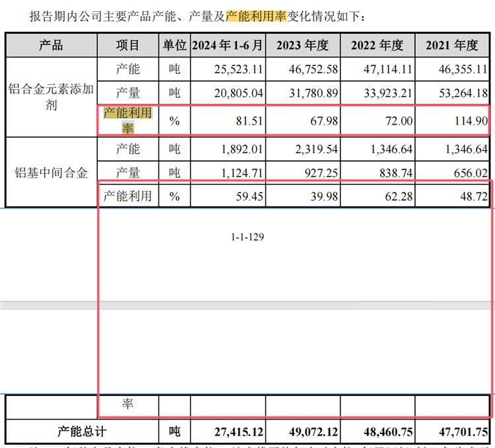
Task: Click the highlighted '产能利用率' in the intro sentence
Action: coord(256,16)
